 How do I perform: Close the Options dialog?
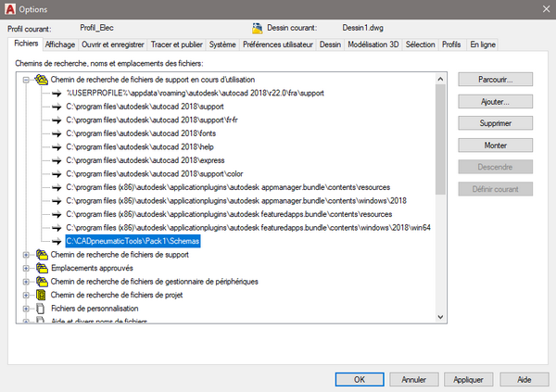click(546, 9)
